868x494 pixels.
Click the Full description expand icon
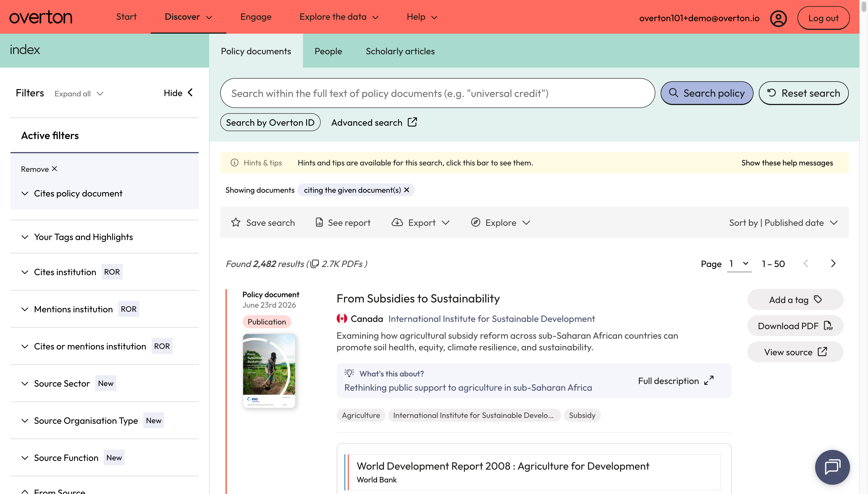[709, 381]
